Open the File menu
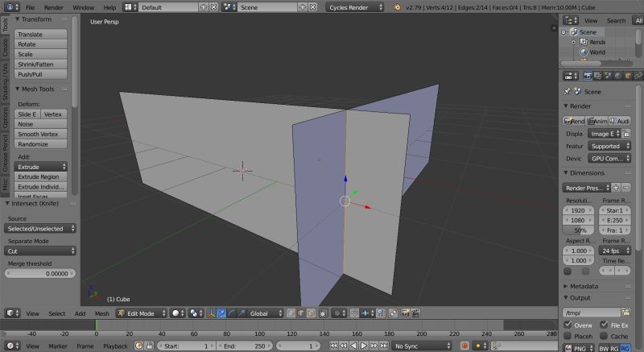 [31, 7]
